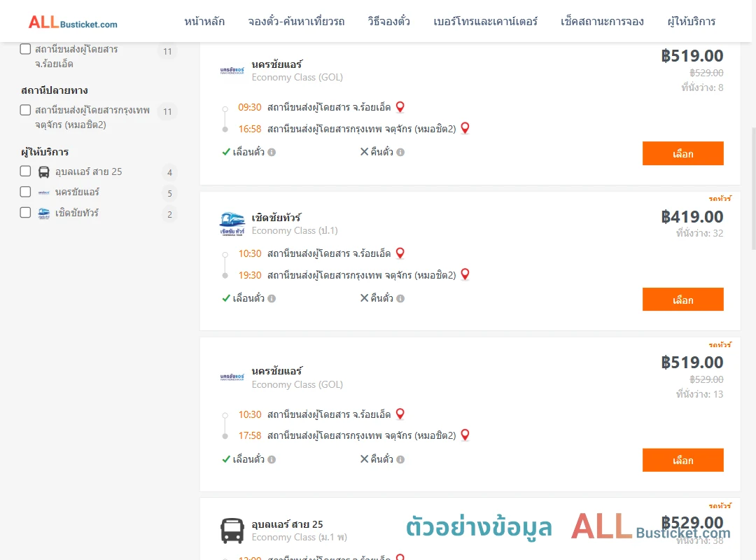Click สถานีปลายทาง filter heading
Viewport: 756px width, 560px height.
pos(55,91)
